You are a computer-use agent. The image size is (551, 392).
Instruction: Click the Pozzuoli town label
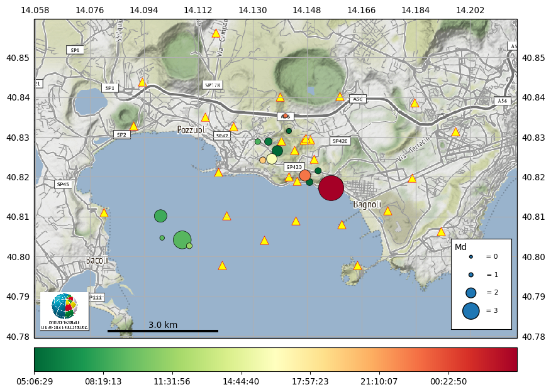coord(192,130)
